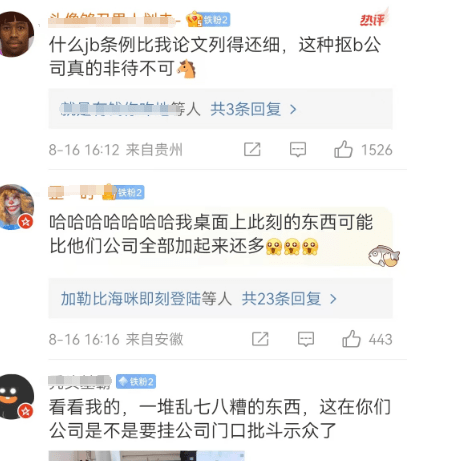Tap the 热评 hot comment badge

373,19
